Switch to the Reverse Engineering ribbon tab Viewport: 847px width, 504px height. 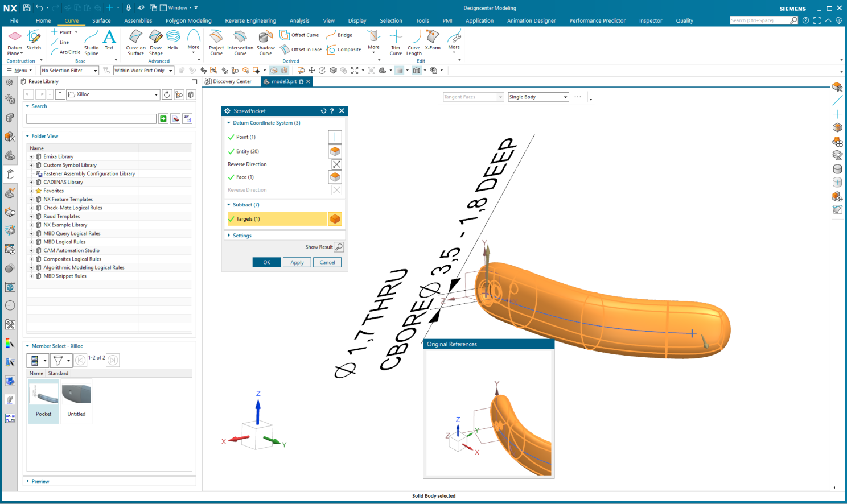point(249,20)
